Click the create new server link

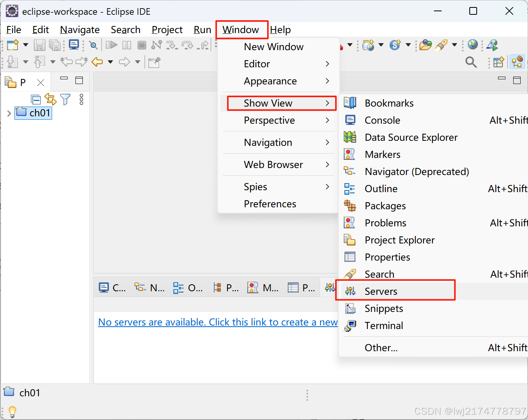pos(218,322)
